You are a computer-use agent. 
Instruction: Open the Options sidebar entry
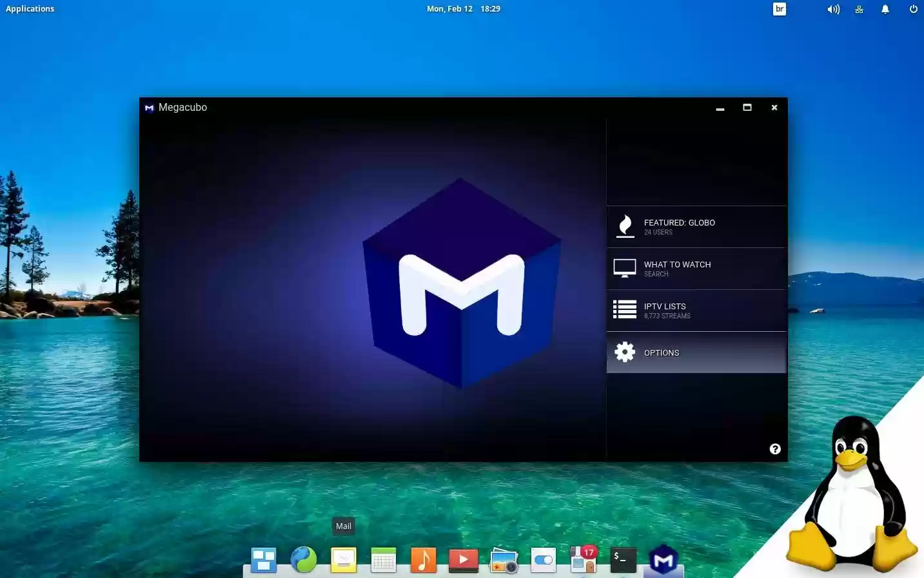point(696,352)
